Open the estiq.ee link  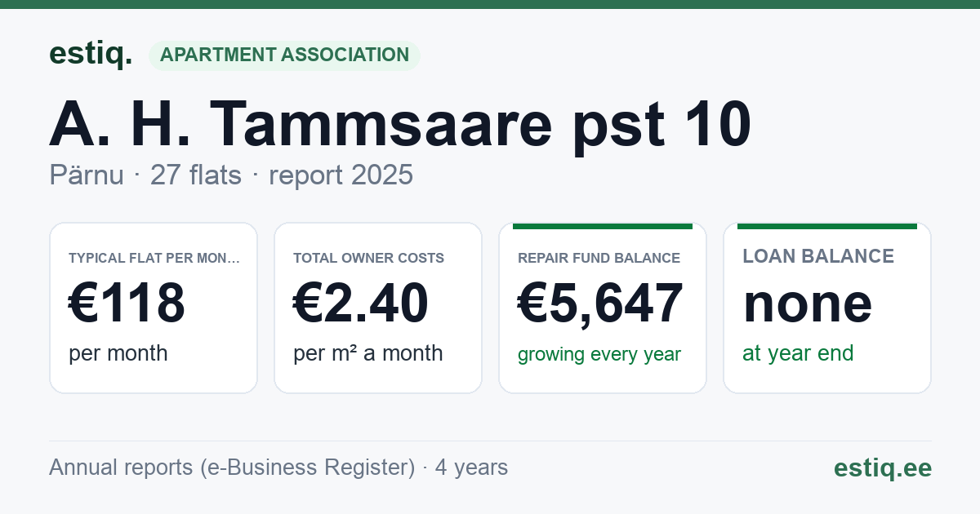pos(883,467)
